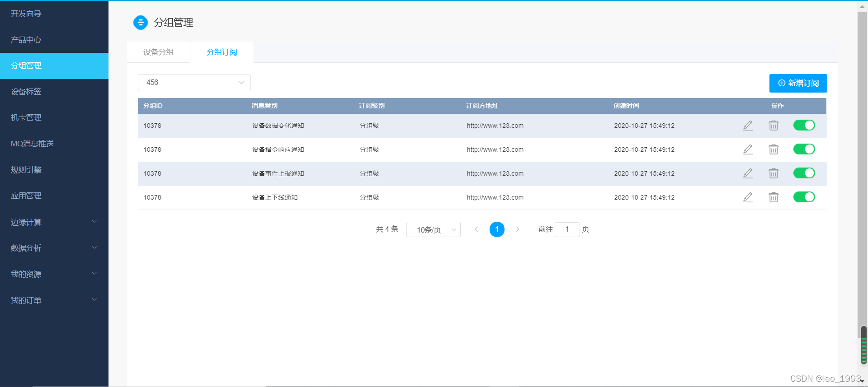868x387 pixels.
Task: Toggle the 设备上下线通知 switch
Action: 804,197
